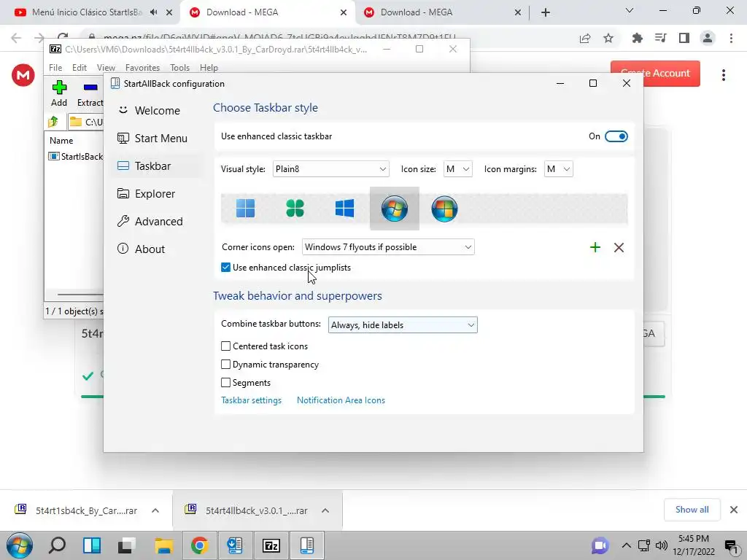Choose the green clover start button icon

tap(295, 208)
